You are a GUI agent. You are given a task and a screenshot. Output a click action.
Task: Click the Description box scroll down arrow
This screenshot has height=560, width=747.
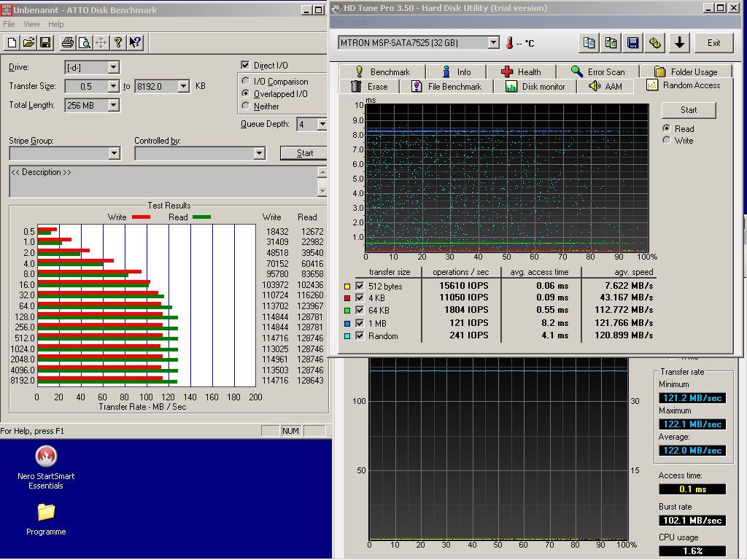click(x=322, y=192)
